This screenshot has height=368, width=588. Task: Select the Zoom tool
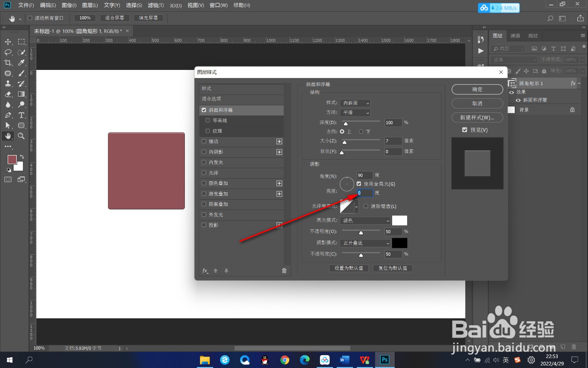pyautogui.click(x=21, y=136)
